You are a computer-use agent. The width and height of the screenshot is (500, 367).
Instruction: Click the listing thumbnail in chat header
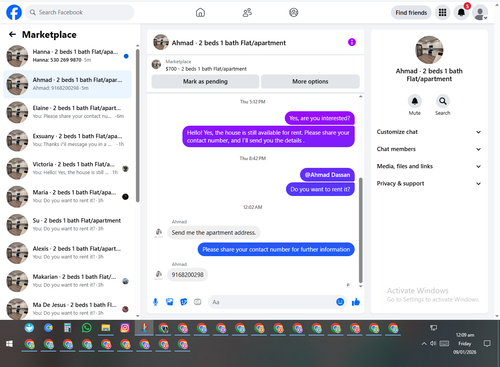(x=161, y=42)
